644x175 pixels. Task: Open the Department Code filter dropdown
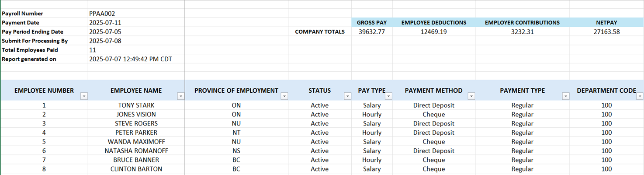[640, 96]
